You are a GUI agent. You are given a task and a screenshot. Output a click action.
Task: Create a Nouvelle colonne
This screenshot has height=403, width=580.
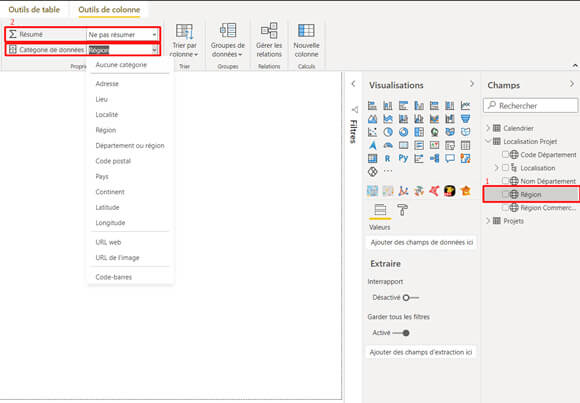click(x=306, y=41)
